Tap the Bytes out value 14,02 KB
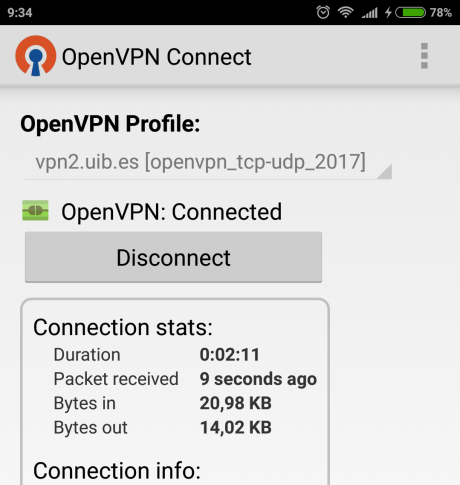 236,427
